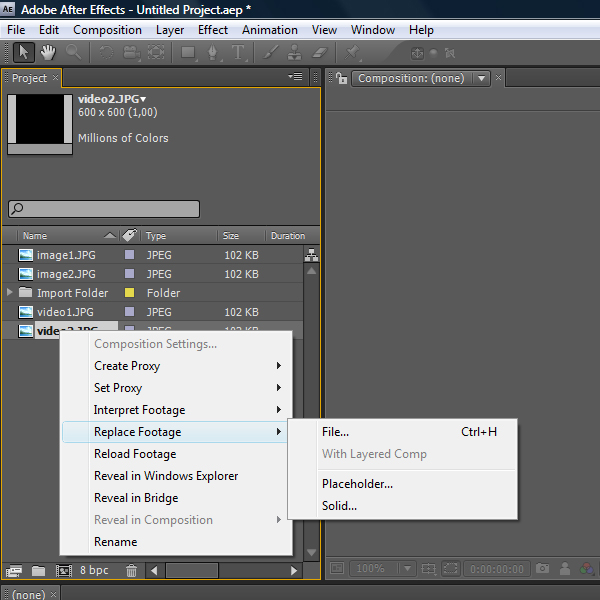The width and height of the screenshot is (600, 600).
Task: Open the Effect menu
Action: point(213,30)
